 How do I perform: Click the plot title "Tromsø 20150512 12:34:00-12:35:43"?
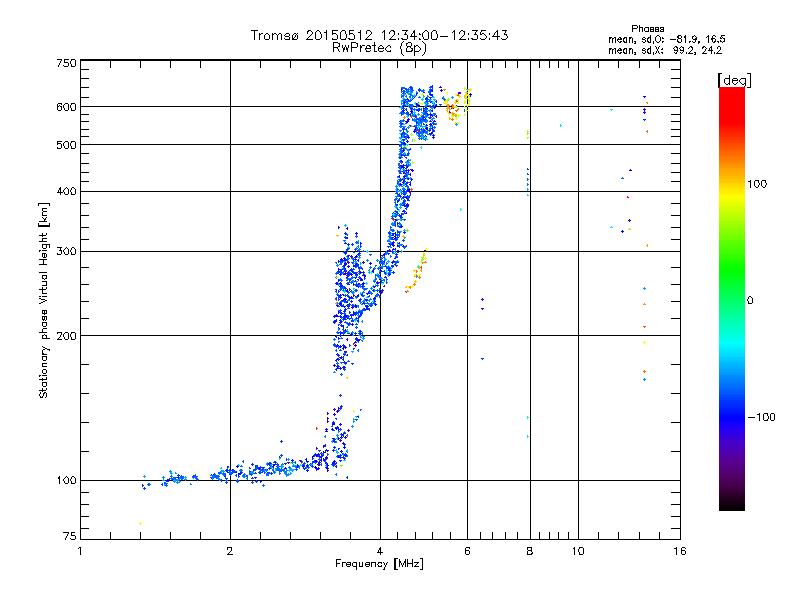[379, 35]
